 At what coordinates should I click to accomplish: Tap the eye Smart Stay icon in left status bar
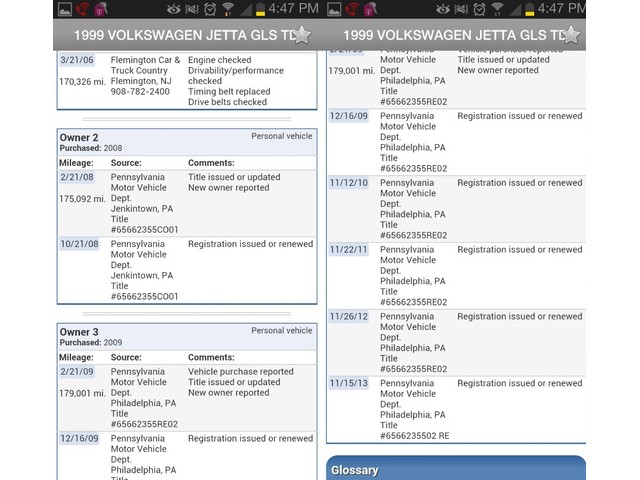coord(173,9)
